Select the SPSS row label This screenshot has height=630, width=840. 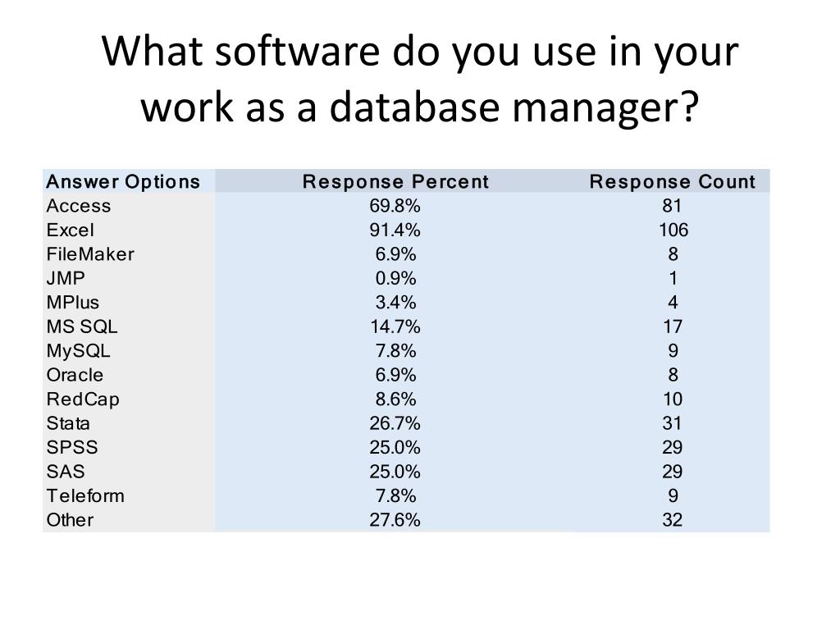[x=72, y=447]
